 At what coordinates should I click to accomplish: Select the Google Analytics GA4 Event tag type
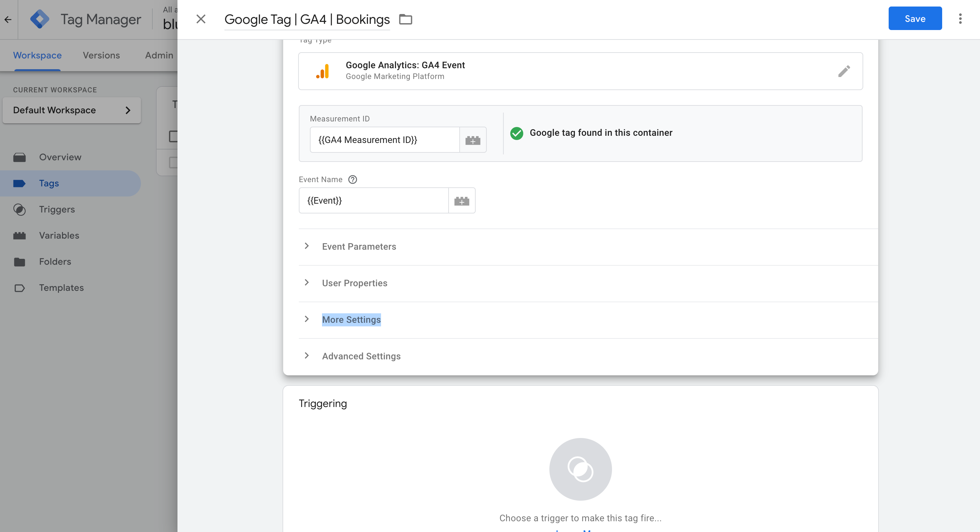[580, 71]
